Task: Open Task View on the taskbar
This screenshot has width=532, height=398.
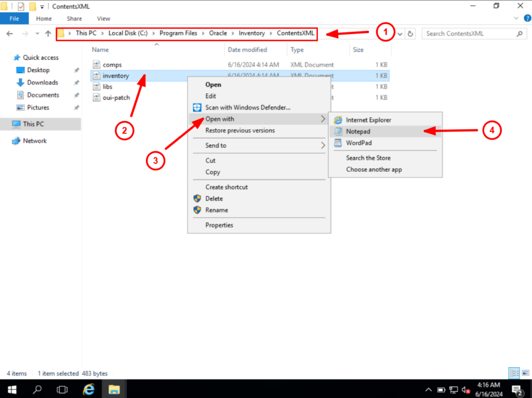Action: 62,389
